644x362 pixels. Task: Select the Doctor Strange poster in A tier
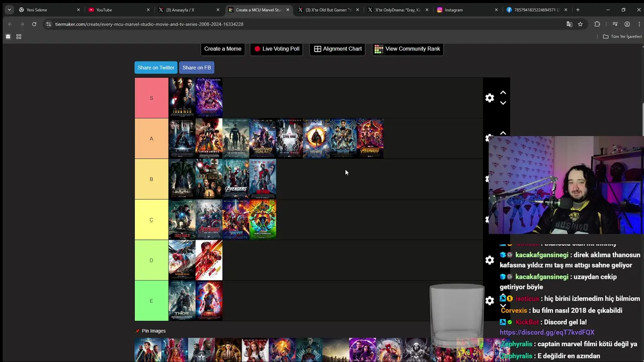(316, 139)
